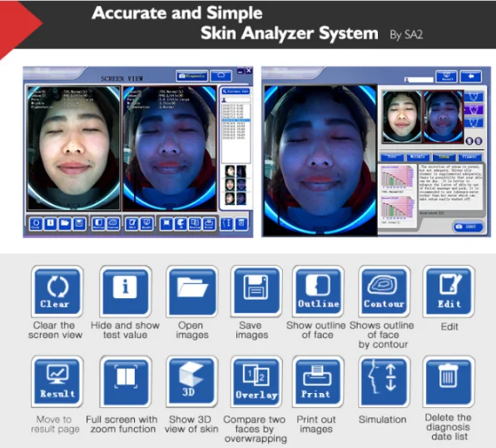496x448 pixels.
Task: Click the home button beside Diagnosis
Action: tap(221, 76)
